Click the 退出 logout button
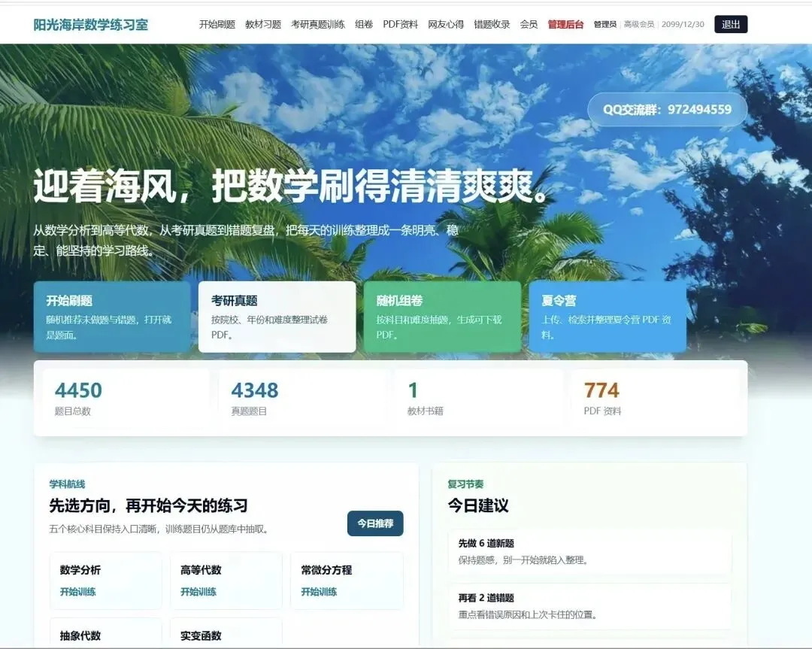812x649 pixels. click(731, 24)
